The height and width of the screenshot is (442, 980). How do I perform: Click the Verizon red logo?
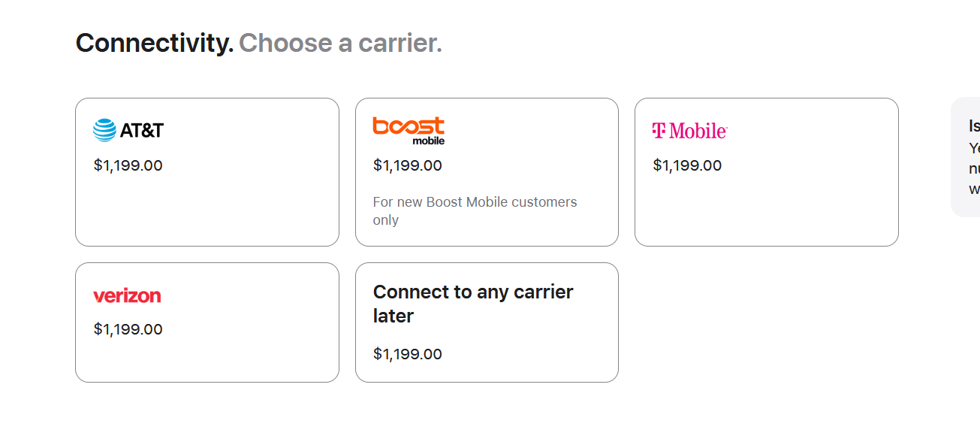pyautogui.click(x=127, y=295)
